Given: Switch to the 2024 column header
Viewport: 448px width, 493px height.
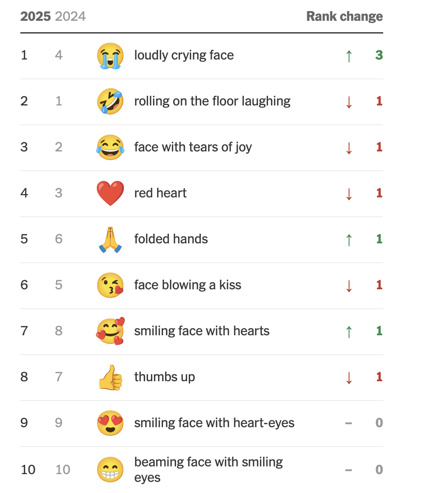Looking at the screenshot, I should (x=71, y=16).
